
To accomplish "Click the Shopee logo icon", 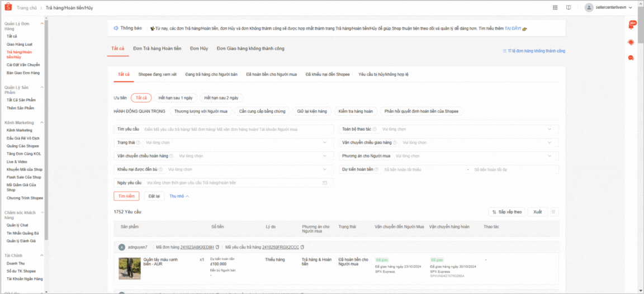I will [9, 7].
